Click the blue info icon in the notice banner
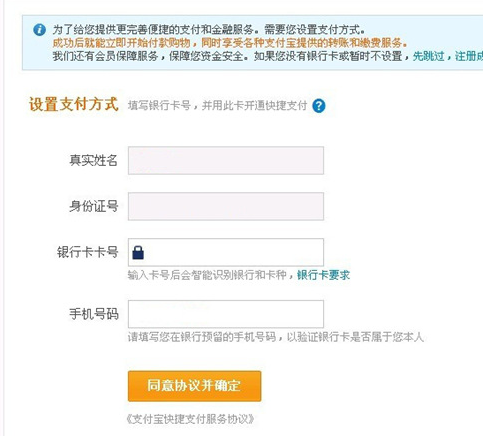497x446 pixels. 39,30
